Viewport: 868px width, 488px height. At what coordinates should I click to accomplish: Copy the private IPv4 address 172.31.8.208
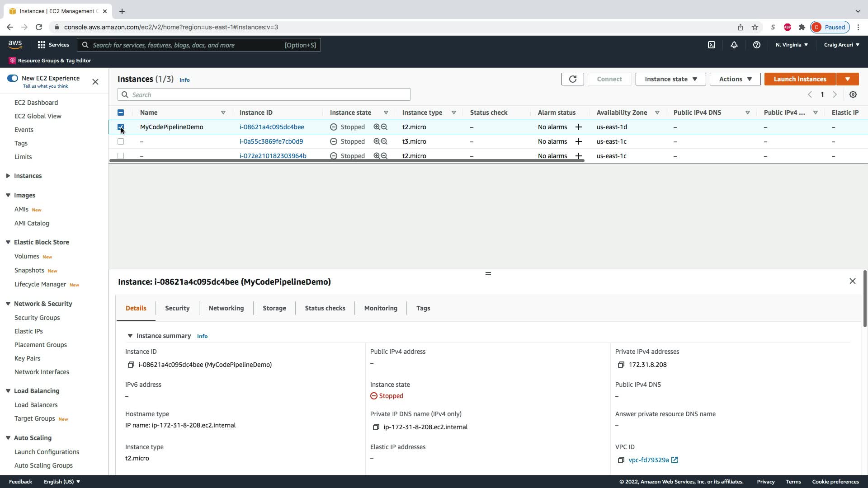[x=621, y=365]
